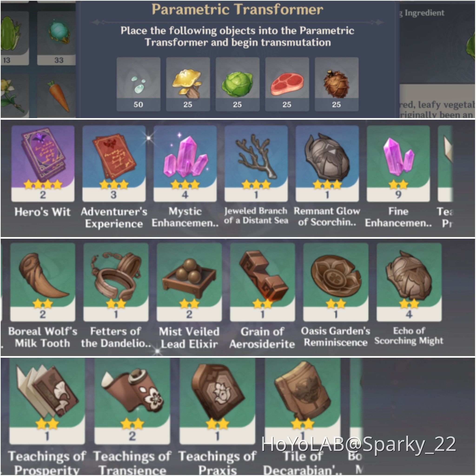The width and height of the screenshot is (476, 476).
Task: Click the cabbage slot in the transformer
Action: pos(238,84)
